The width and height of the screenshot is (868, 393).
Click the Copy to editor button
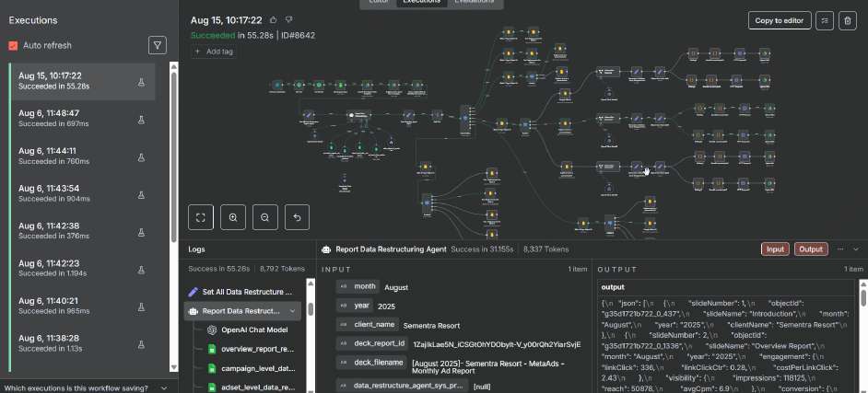click(x=780, y=20)
